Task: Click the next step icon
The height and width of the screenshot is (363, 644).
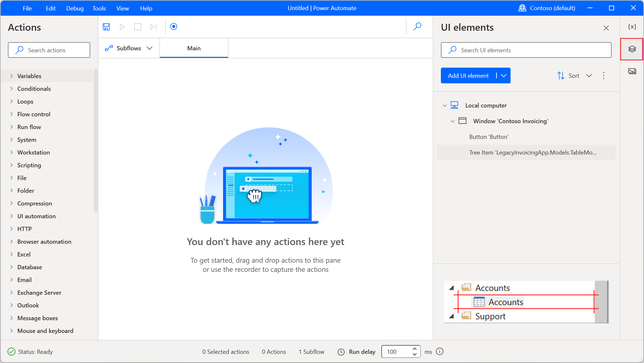Action: (153, 26)
